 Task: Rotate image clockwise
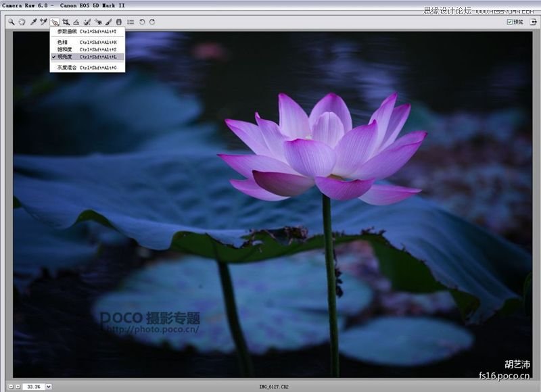coord(152,22)
